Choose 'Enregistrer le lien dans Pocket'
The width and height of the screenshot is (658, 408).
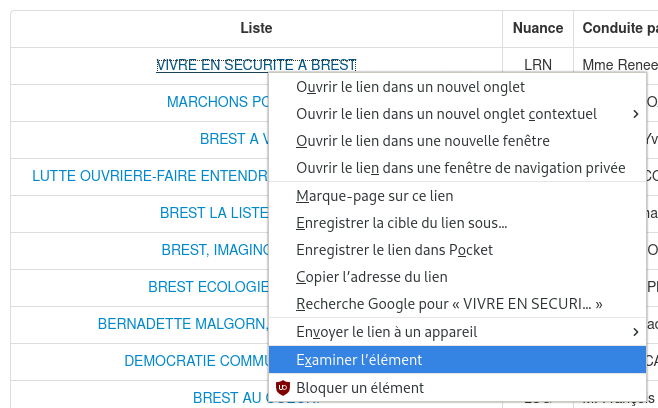[457, 250]
